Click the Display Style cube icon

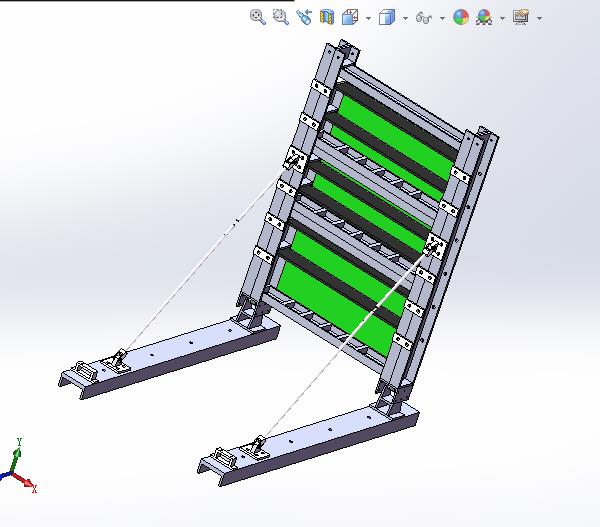[387, 17]
